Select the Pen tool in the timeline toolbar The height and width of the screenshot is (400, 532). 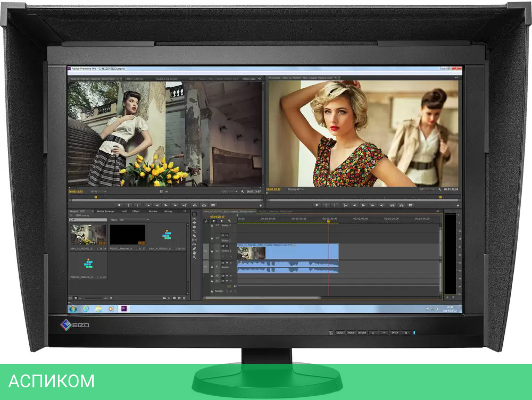(x=194, y=248)
